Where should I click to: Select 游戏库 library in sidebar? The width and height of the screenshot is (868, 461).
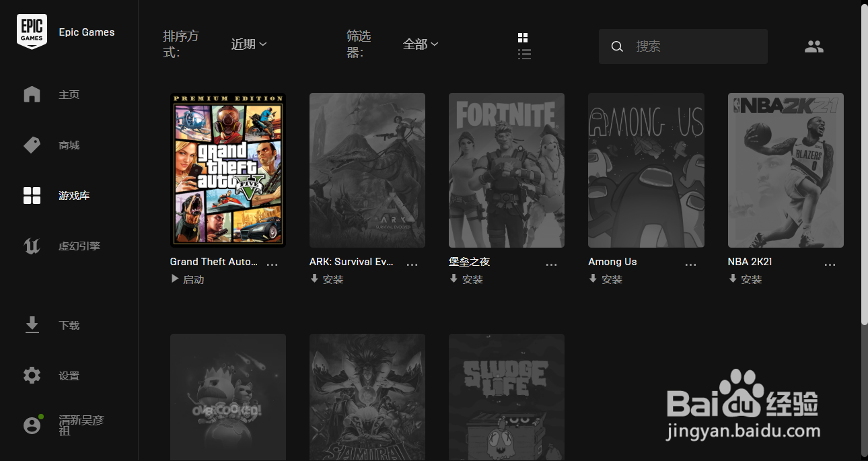(x=74, y=196)
